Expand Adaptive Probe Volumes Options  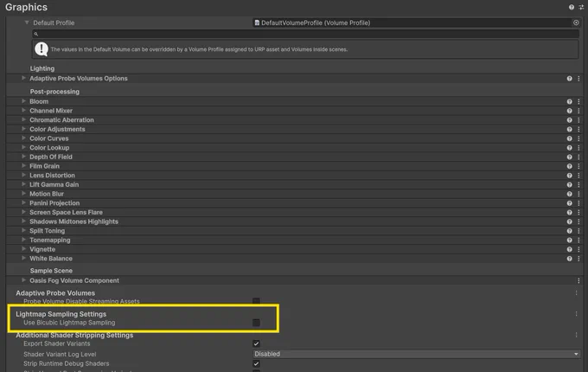point(23,78)
